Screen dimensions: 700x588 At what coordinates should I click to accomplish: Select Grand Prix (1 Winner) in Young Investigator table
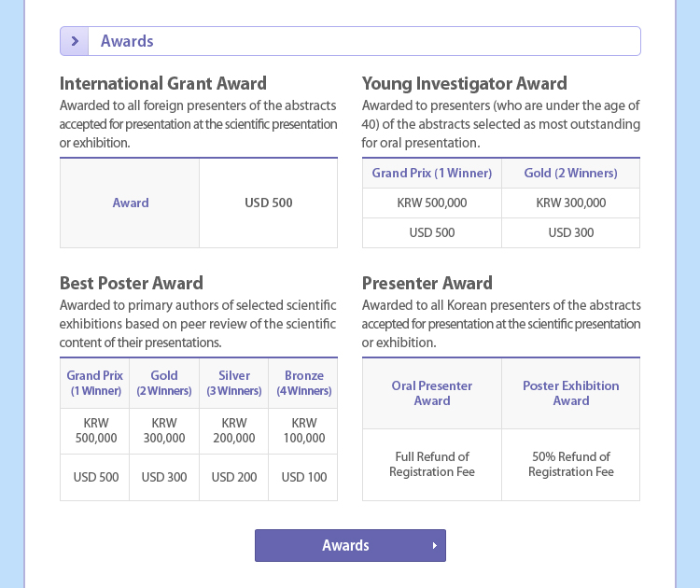pyautogui.click(x=432, y=173)
